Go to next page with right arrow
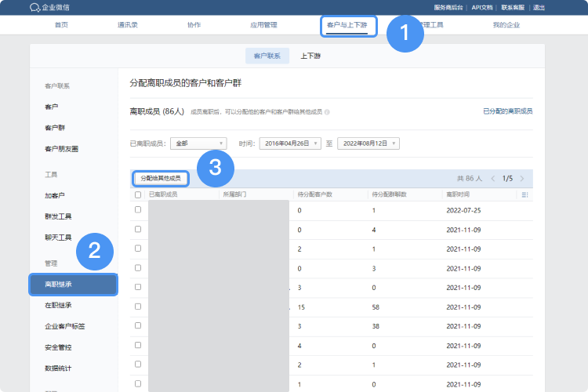Image resolution: width=588 pixels, height=392 pixels. 521,179
